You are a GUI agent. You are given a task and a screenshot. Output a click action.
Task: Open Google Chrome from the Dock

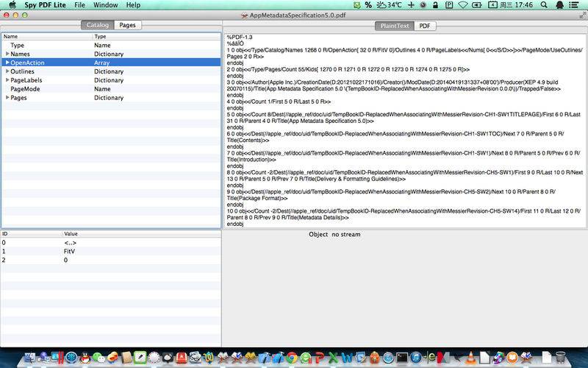(291, 358)
